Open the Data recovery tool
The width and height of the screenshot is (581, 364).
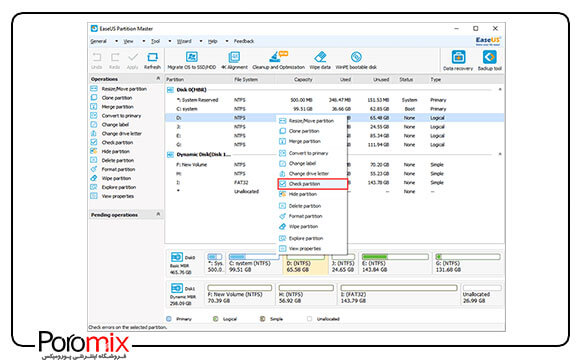point(458,61)
